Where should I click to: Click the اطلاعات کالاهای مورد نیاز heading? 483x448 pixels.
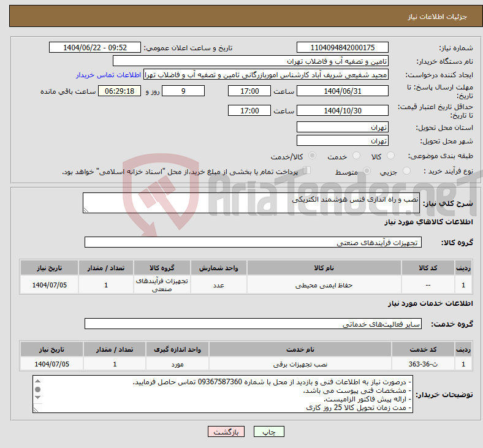pyautogui.click(x=428, y=222)
